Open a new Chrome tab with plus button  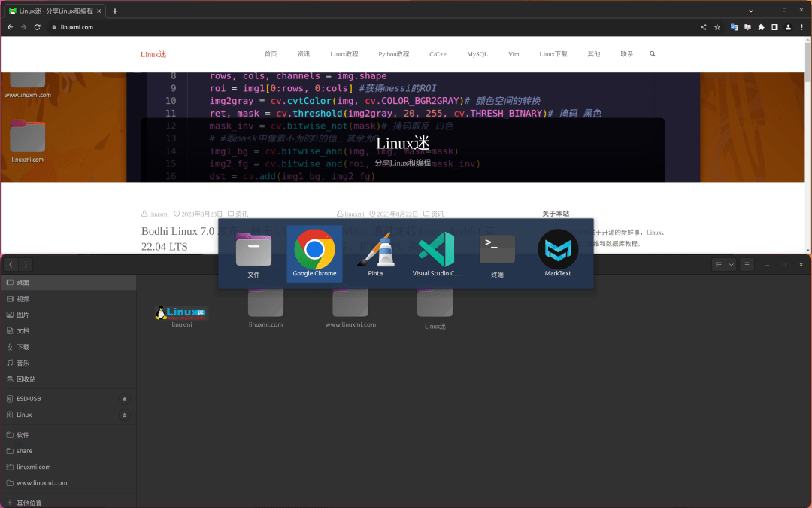click(115, 11)
